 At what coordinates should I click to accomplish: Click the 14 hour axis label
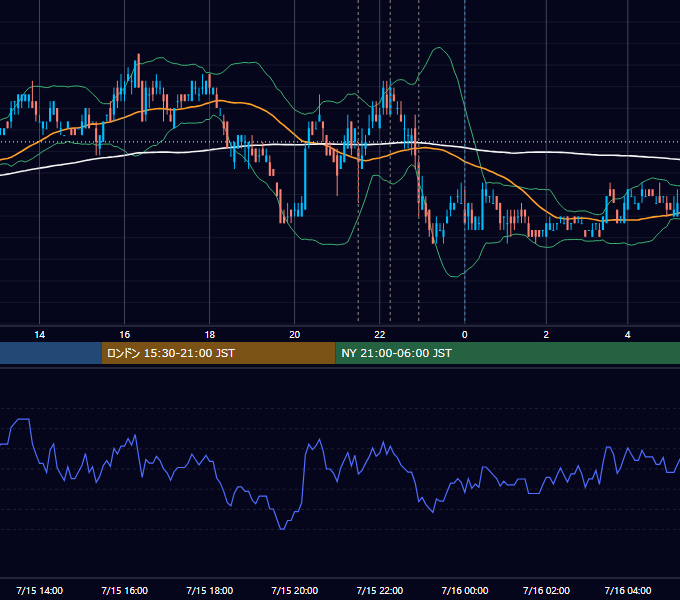(39, 335)
